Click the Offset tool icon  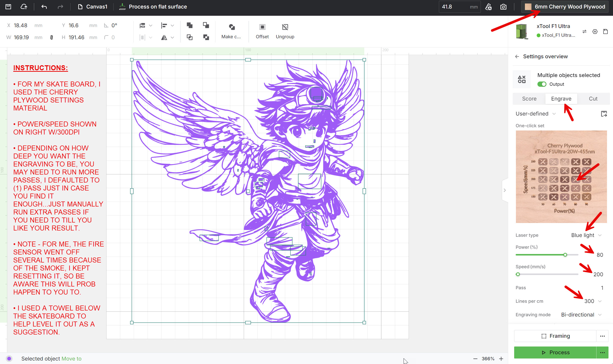[x=262, y=27]
